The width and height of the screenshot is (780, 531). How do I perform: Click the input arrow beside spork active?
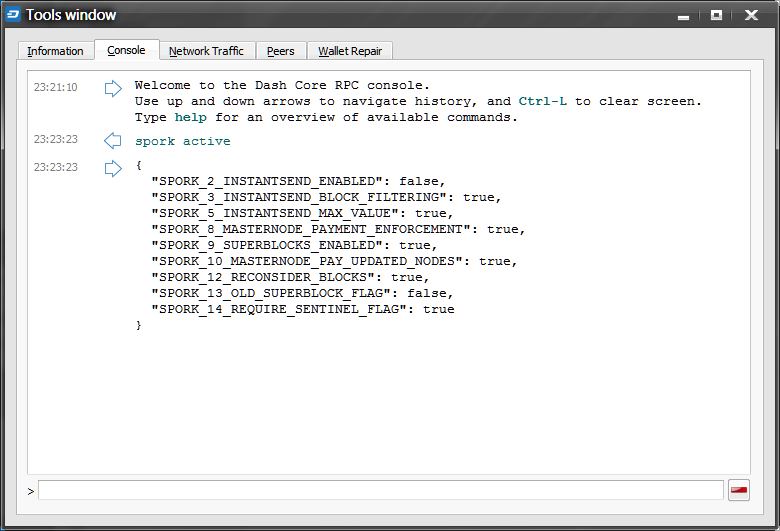[112, 141]
